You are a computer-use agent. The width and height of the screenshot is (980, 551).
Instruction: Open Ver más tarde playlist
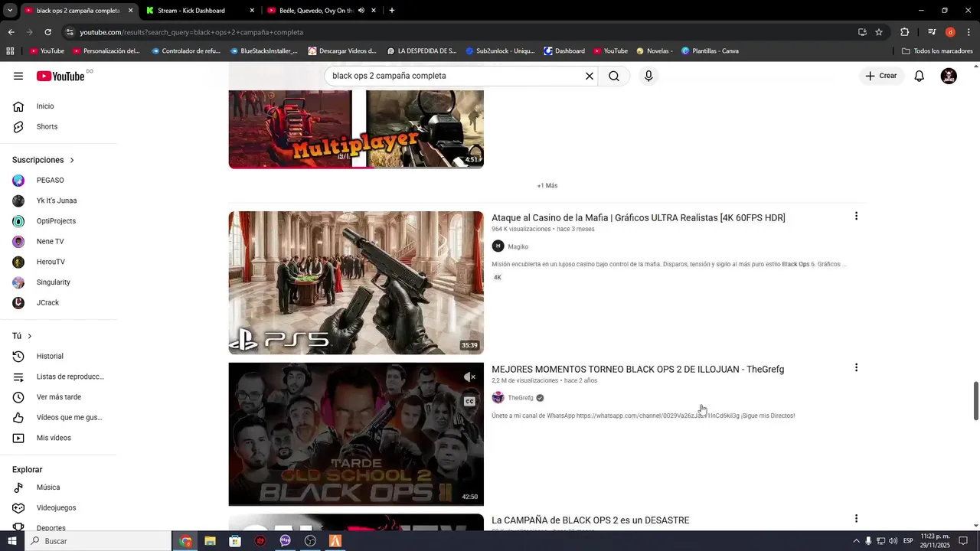pyautogui.click(x=59, y=397)
